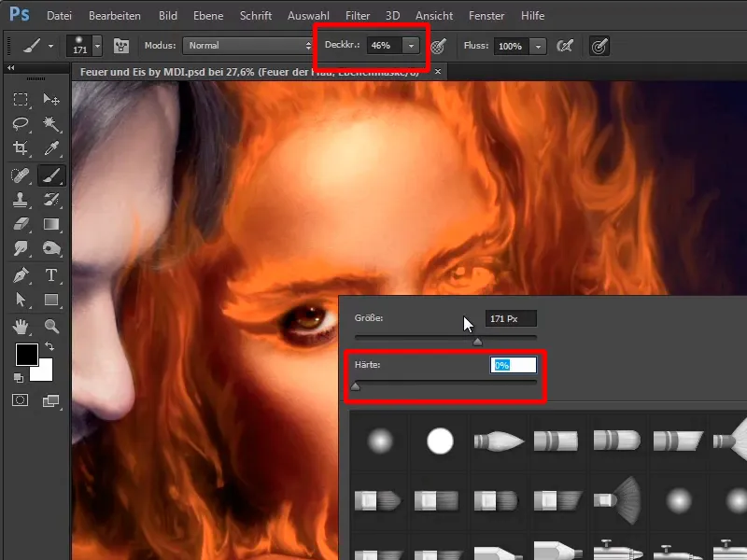747x560 pixels.
Task: Open the Bild menu
Action: point(168,16)
